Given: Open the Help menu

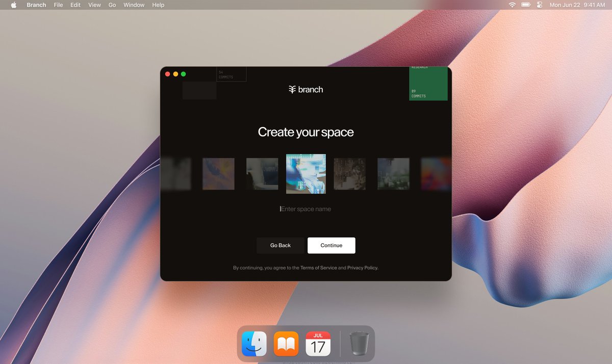Looking at the screenshot, I should [x=158, y=5].
